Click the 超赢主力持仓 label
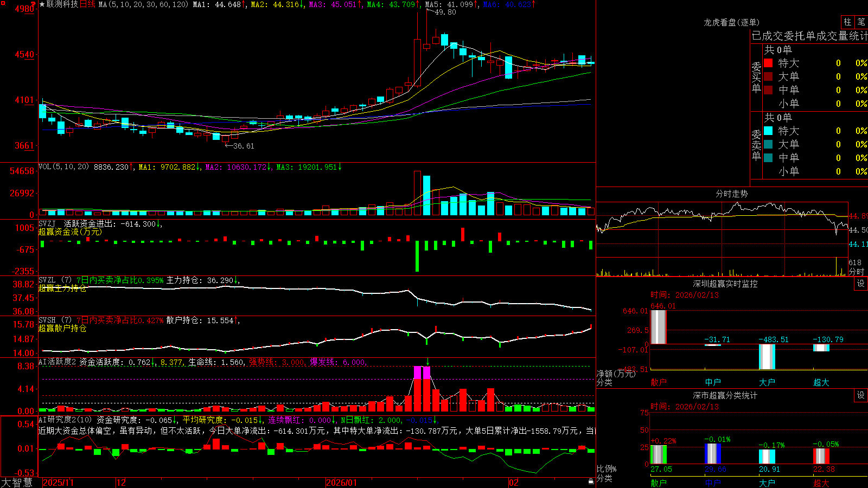This screenshot has height=488, width=868. [62, 288]
